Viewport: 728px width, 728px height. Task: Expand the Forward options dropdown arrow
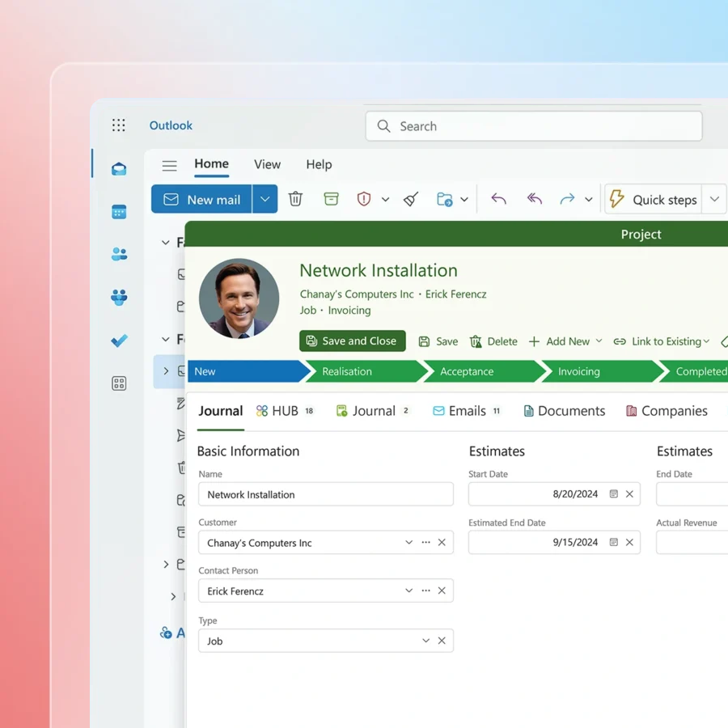click(x=588, y=200)
